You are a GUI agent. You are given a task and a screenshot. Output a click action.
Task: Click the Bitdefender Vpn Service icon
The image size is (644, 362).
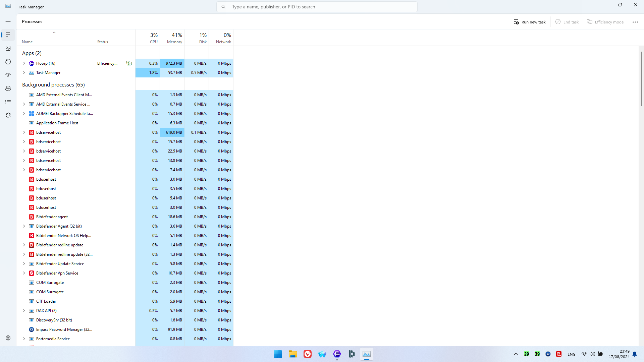point(32,273)
